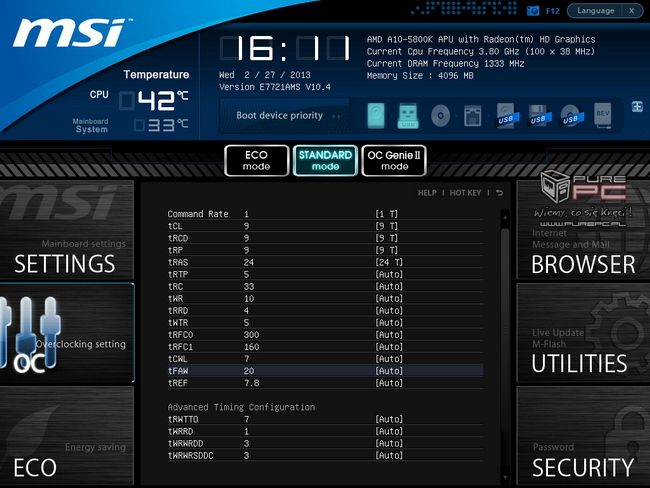This screenshot has width=650, height=488.
Task: Click the back arrow icon
Action: pos(500,193)
